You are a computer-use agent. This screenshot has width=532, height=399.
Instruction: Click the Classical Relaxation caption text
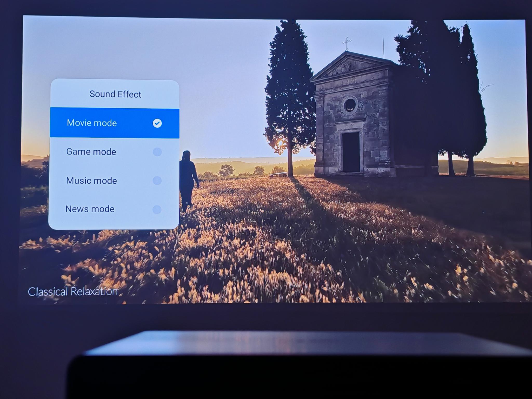click(x=73, y=292)
